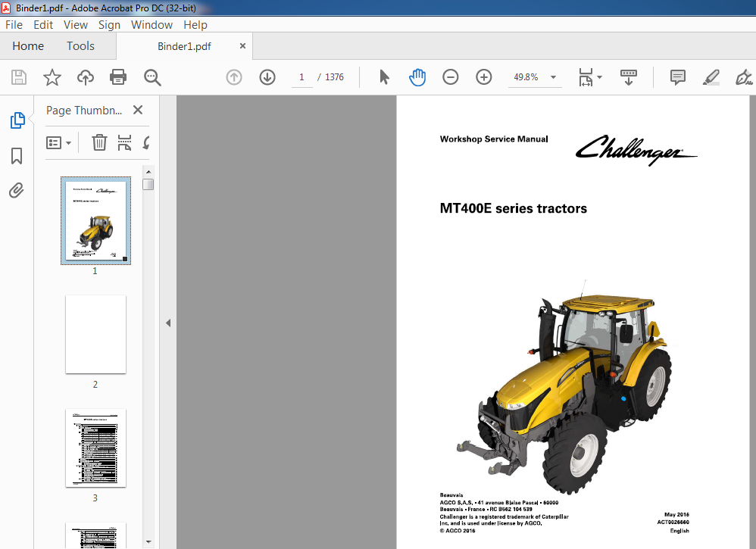756x549 pixels.
Task: Collapse the navigation pane arrow
Action: coord(167,323)
